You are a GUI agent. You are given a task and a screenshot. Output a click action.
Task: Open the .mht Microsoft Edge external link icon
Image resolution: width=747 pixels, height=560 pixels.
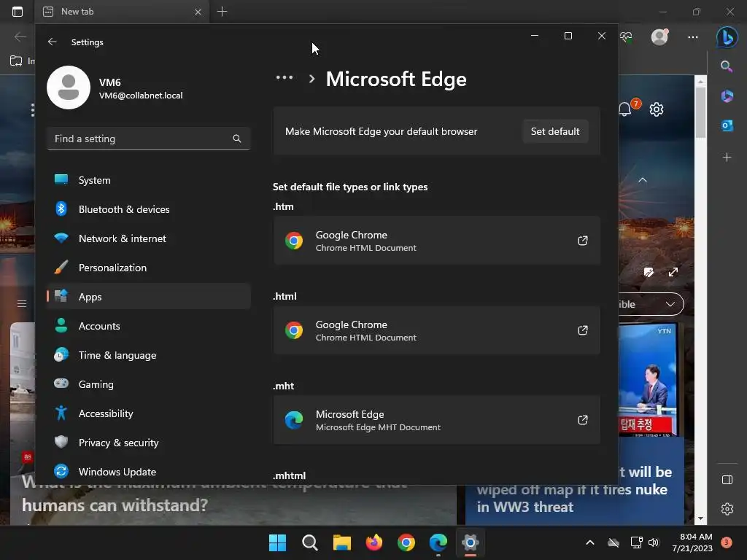(x=583, y=420)
